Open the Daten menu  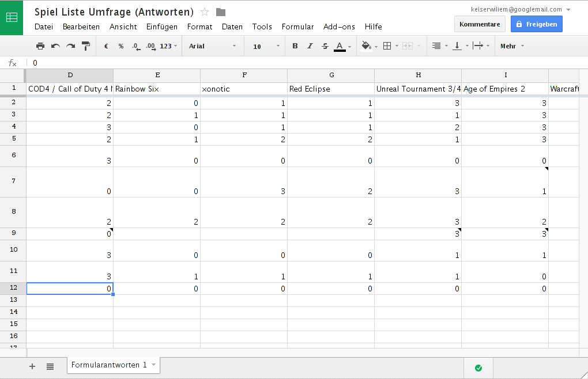[232, 26]
